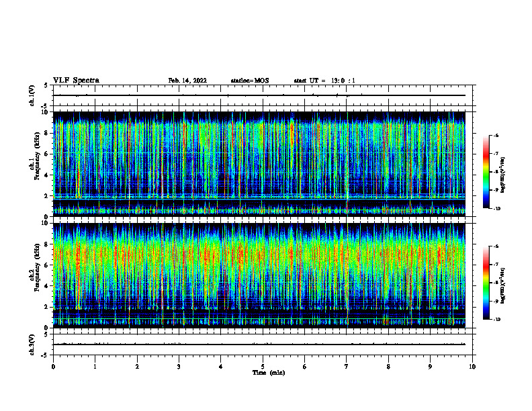
Task: Click the ch.3 waveform trace line
Action: pos(259,345)
